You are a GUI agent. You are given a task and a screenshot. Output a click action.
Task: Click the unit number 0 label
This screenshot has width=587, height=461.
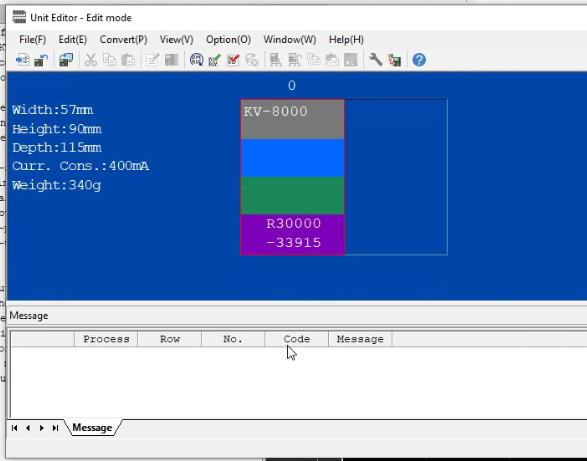[292, 86]
